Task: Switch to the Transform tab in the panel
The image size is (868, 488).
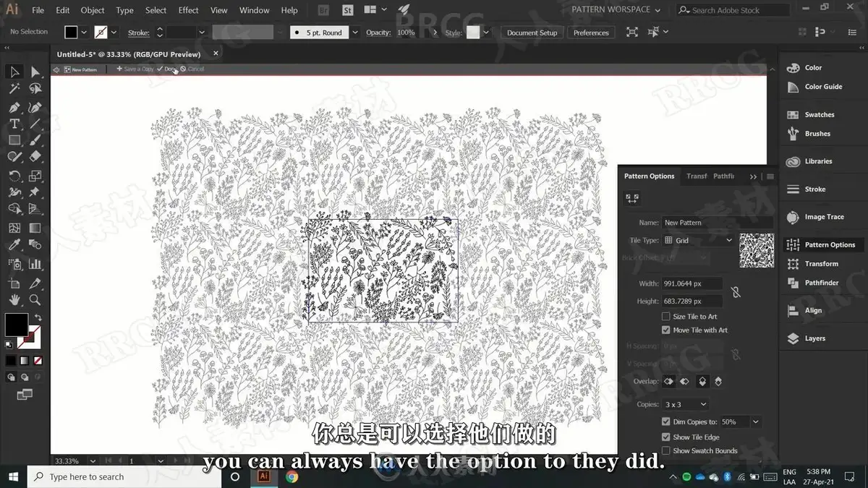Action: coord(697,176)
